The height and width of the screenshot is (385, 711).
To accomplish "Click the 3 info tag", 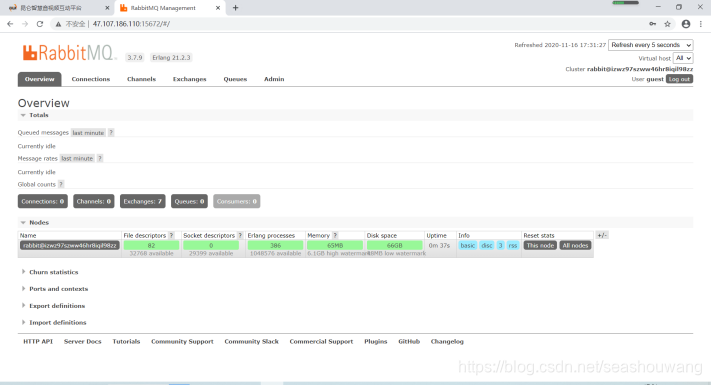I will coord(500,245).
